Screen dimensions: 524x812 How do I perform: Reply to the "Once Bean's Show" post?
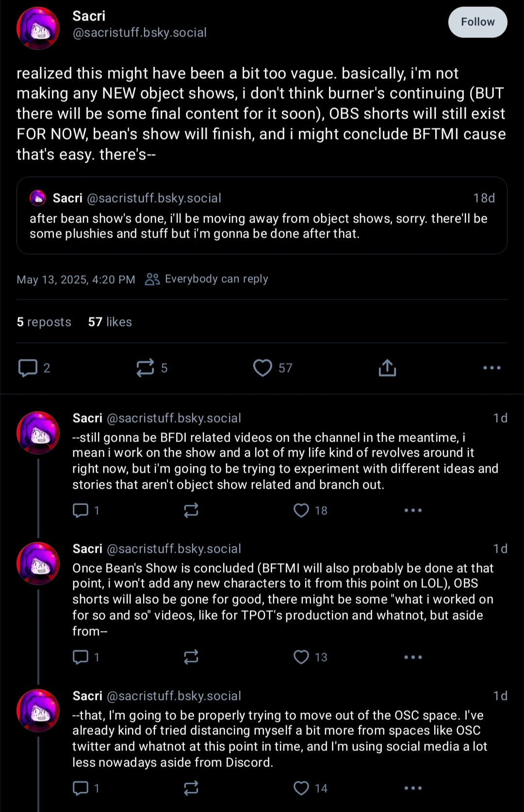coord(80,657)
